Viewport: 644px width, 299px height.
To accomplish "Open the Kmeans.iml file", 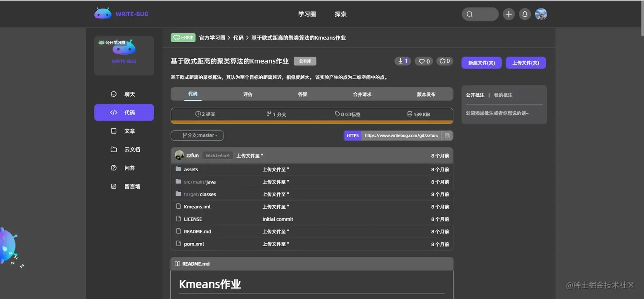I will point(197,207).
